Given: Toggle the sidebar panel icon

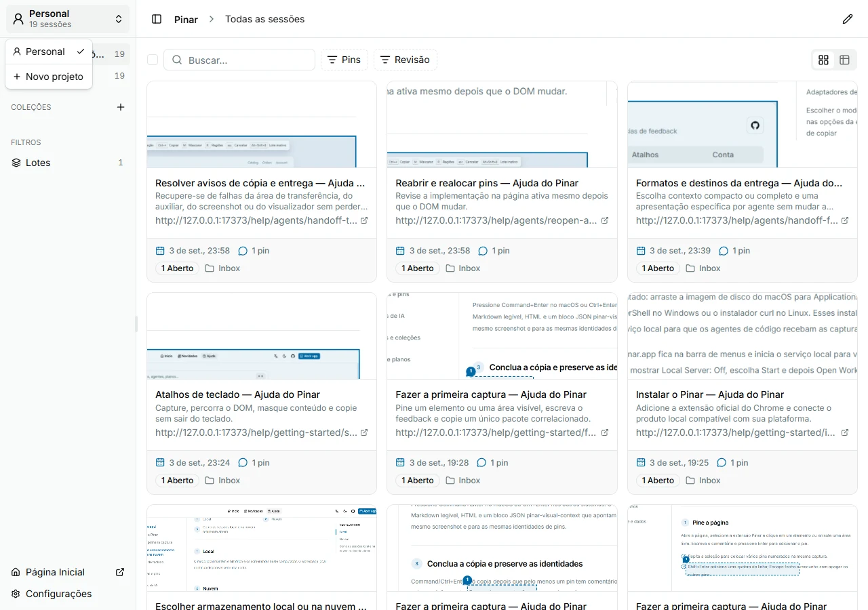Looking at the screenshot, I should [157, 19].
